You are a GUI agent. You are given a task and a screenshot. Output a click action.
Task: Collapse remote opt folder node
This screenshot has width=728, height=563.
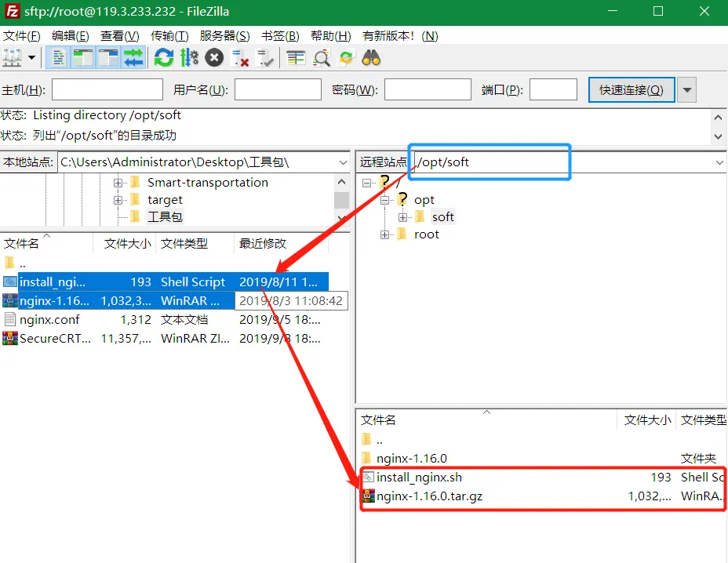coord(384,200)
